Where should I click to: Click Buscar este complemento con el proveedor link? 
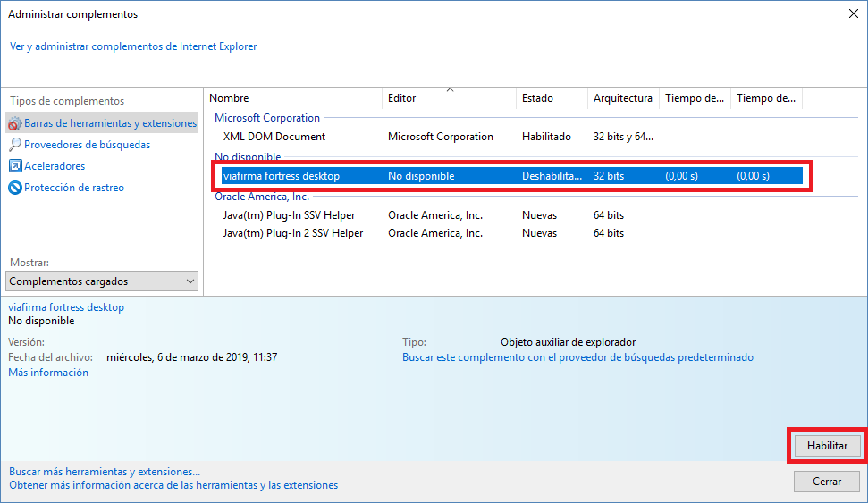click(577, 357)
